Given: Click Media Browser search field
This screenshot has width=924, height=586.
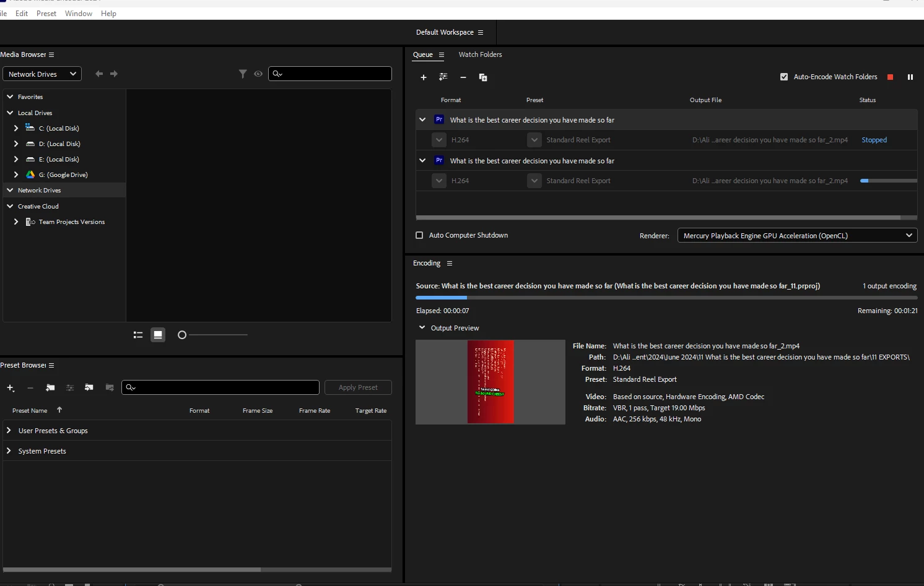Looking at the screenshot, I should coord(330,74).
